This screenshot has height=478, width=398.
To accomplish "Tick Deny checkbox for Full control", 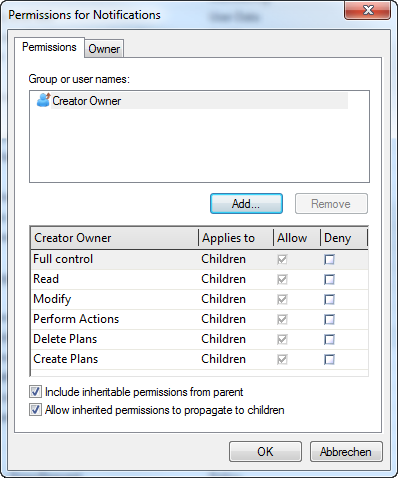I will (329, 259).
